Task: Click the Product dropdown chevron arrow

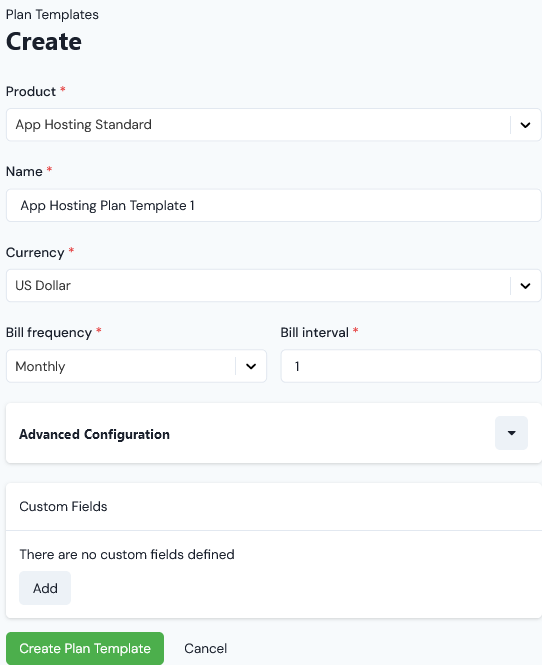Action: pyautogui.click(x=525, y=125)
